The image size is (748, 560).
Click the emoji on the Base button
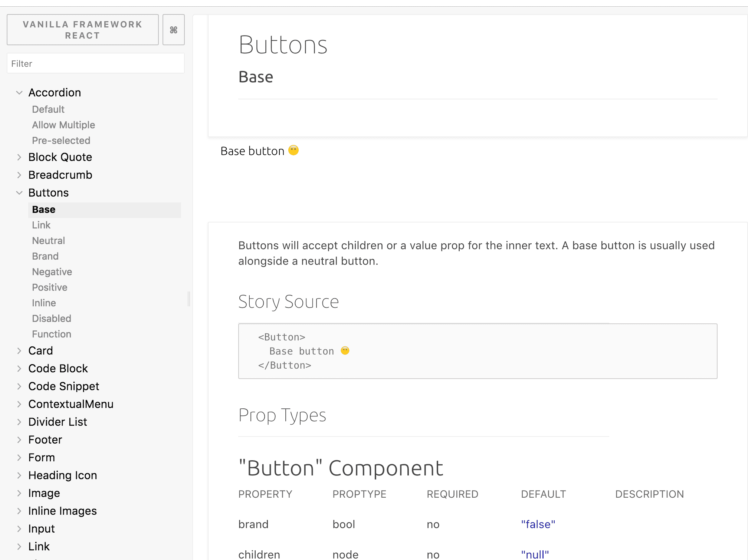293,150
